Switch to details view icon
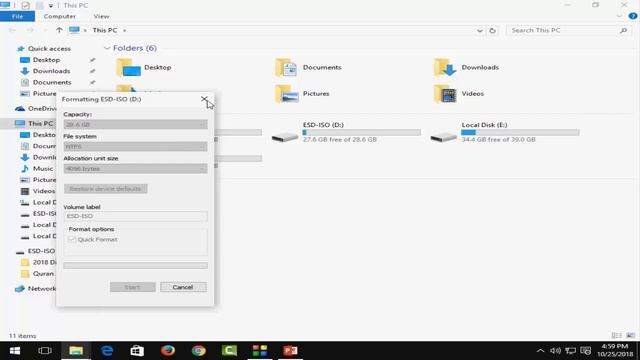This screenshot has height=360, width=640. (x=617, y=336)
